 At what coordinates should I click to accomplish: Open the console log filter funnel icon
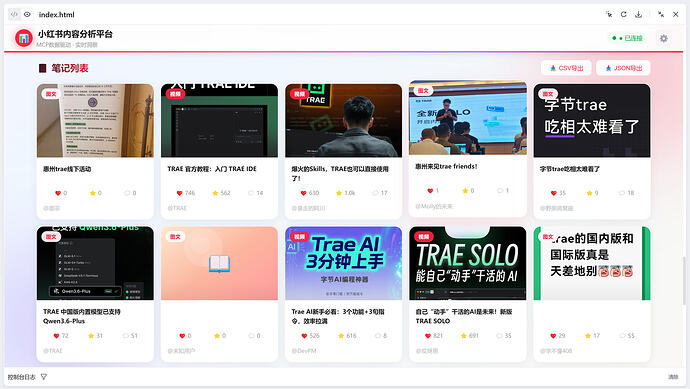[x=44, y=377]
